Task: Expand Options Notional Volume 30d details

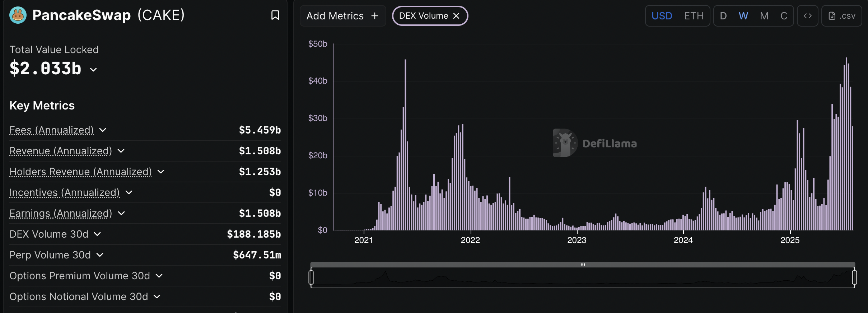Action: point(157,296)
